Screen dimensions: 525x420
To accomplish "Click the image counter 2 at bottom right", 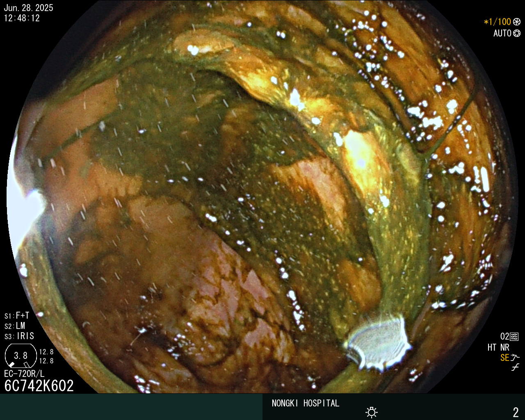I will coord(516,412).
